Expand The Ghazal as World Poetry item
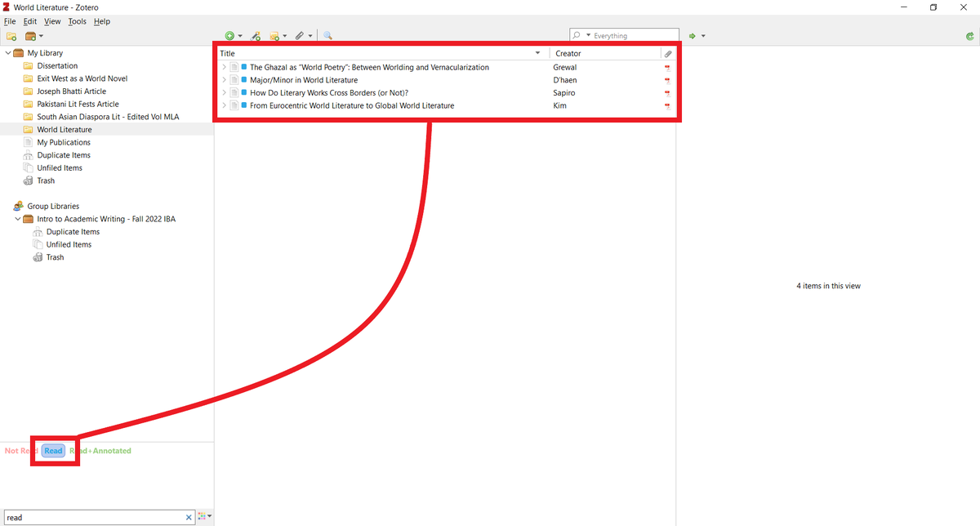This screenshot has height=526, width=980. 224,67
